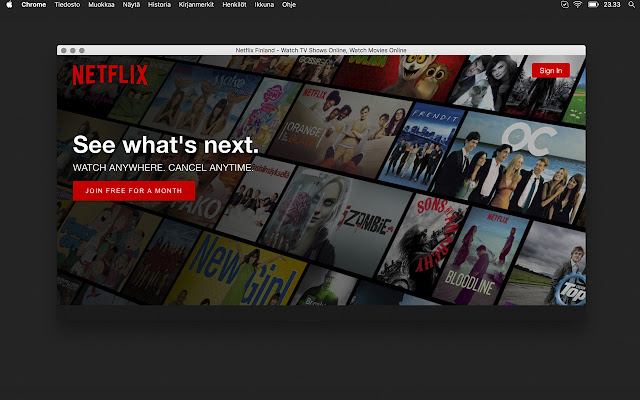Click the 'See what's next.' headline

[x=166, y=144]
